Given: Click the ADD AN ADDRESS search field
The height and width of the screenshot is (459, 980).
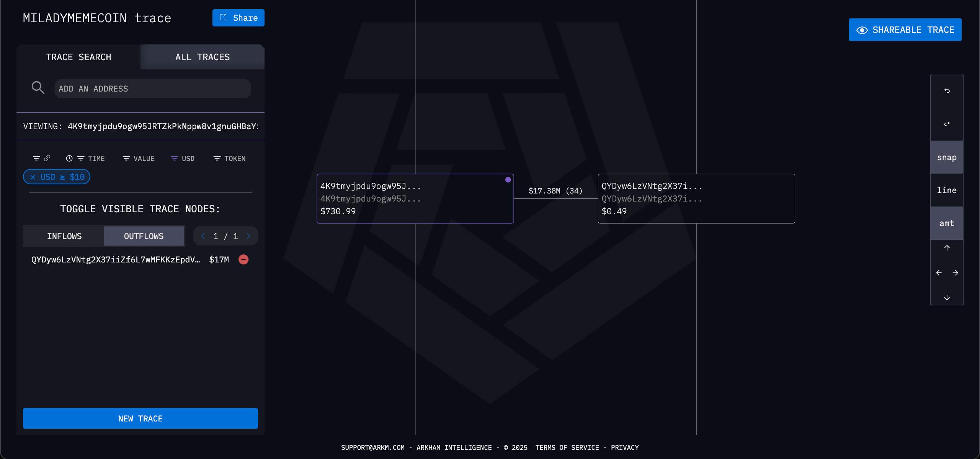Looking at the screenshot, I should (x=152, y=89).
